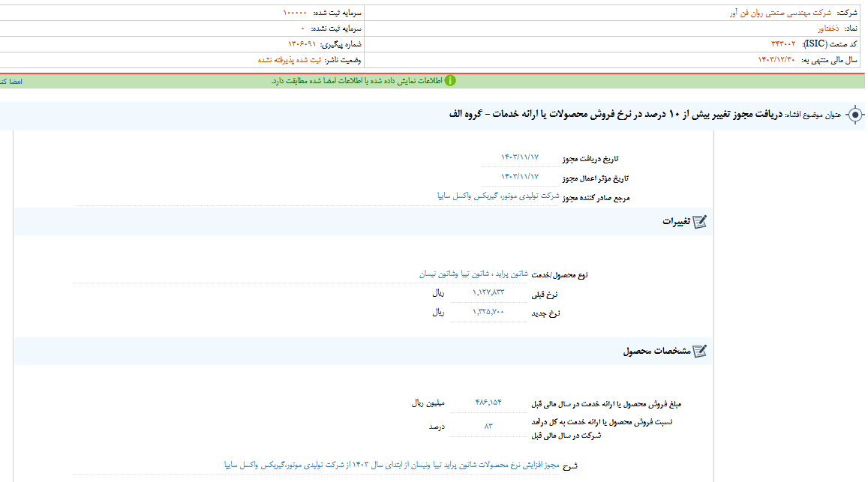Click the ISIC industry code value ۳۴۳۰۰۲
Screen dimensions: 868x482
[x=785, y=44]
